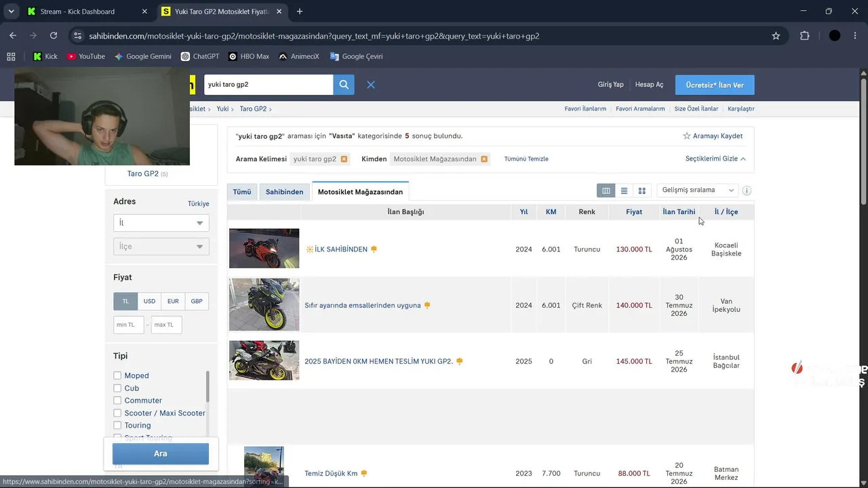Select USD as the price currency
Viewport: 868px width, 488px height.
(x=149, y=302)
